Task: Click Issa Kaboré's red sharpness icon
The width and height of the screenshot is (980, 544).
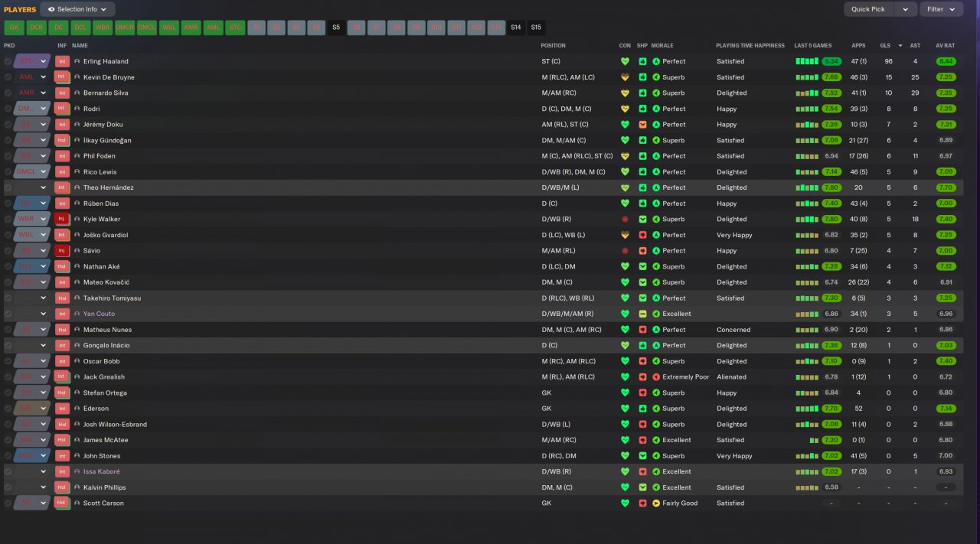Action: point(642,471)
